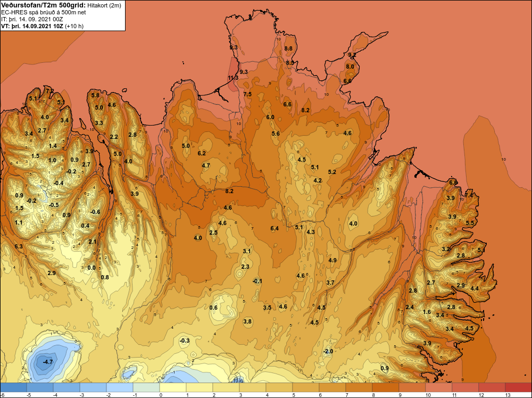The image size is (532, 398).
Task: Click the 1.6 temperature value
Action: coord(427,312)
